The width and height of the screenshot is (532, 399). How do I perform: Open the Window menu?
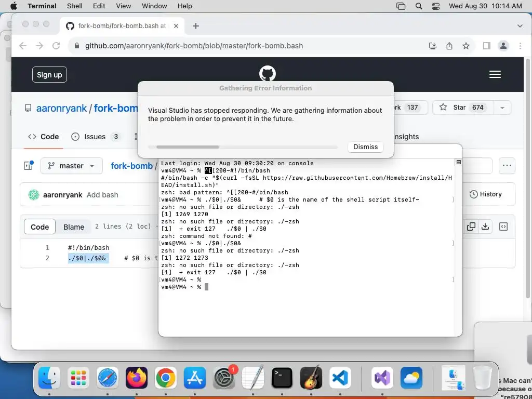coord(154,6)
